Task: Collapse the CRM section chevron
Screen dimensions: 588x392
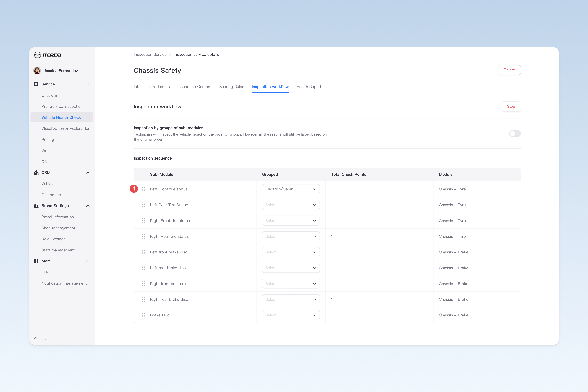Action: 88,173
